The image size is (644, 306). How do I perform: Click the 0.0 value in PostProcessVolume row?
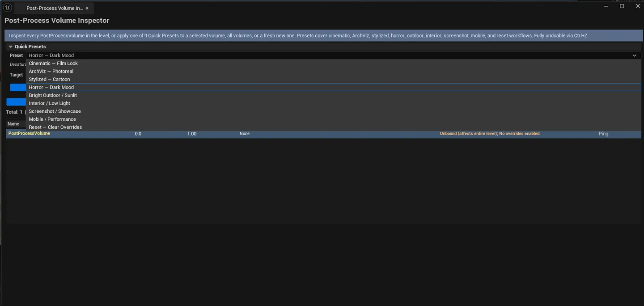pos(138,134)
